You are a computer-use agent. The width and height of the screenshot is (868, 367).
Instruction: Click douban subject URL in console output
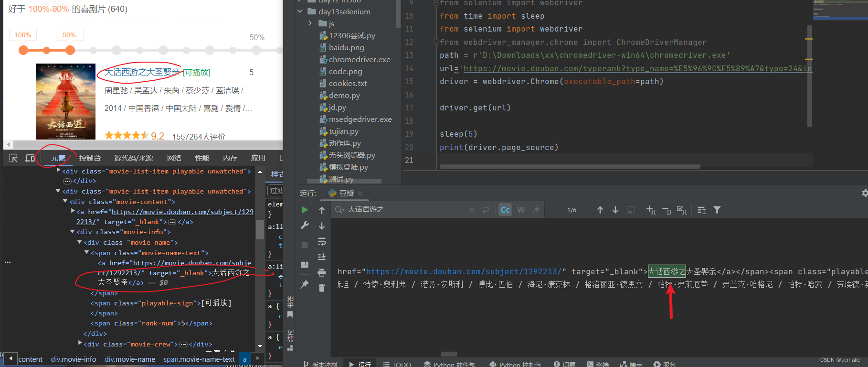click(464, 271)
